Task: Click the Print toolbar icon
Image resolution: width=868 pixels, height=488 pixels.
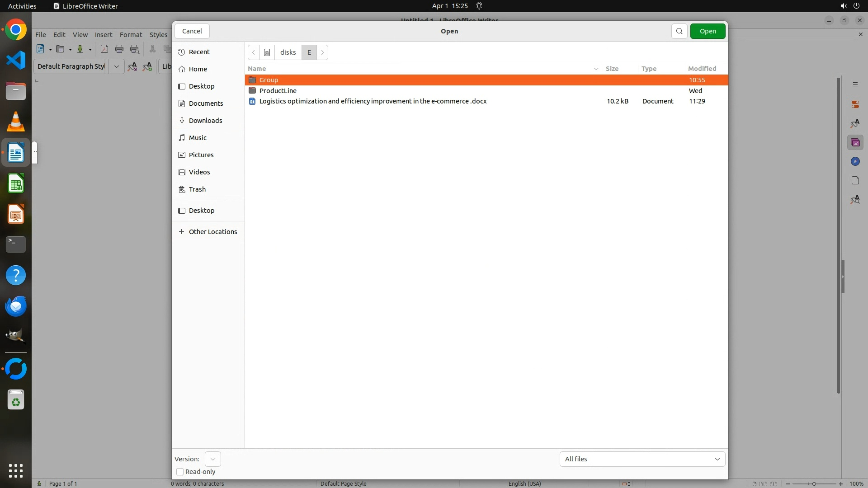Action: tap(119, 49)
